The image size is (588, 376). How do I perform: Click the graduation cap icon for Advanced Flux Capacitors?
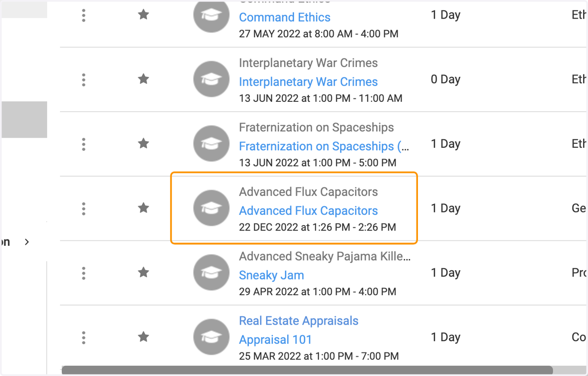[x=211, y=209]
